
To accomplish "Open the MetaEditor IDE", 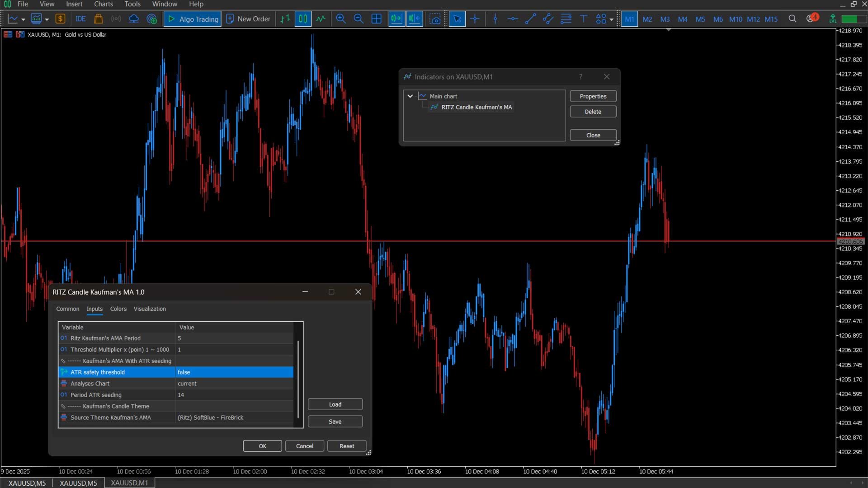I will (x=81, y=19).
